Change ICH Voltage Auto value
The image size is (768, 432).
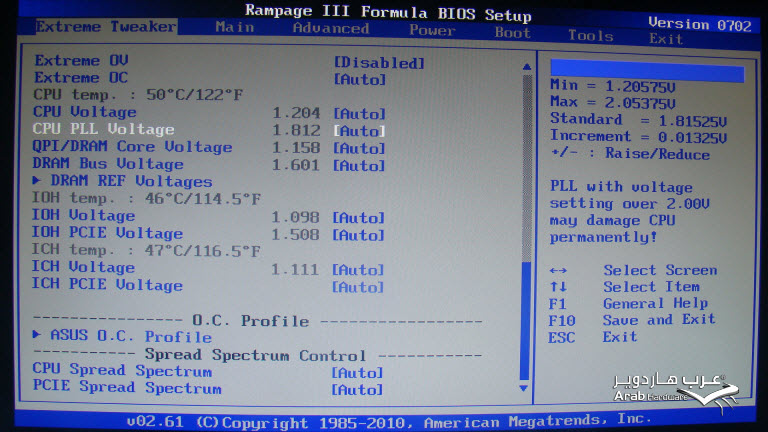click(x=358, y=270)
